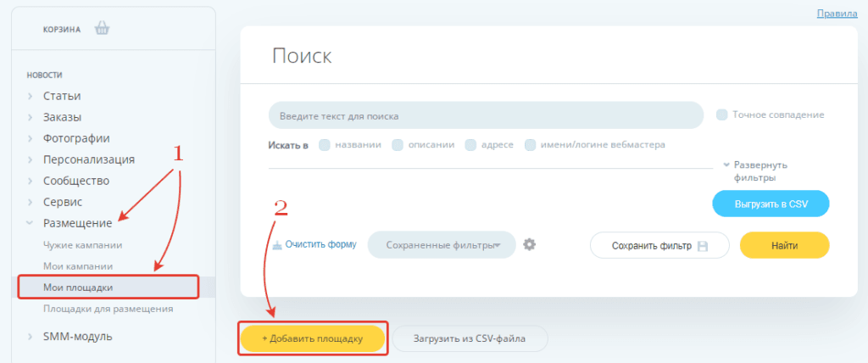Expand the Заказы section arrow
This screenshot has width=868, height=363.
coord(30,118)
